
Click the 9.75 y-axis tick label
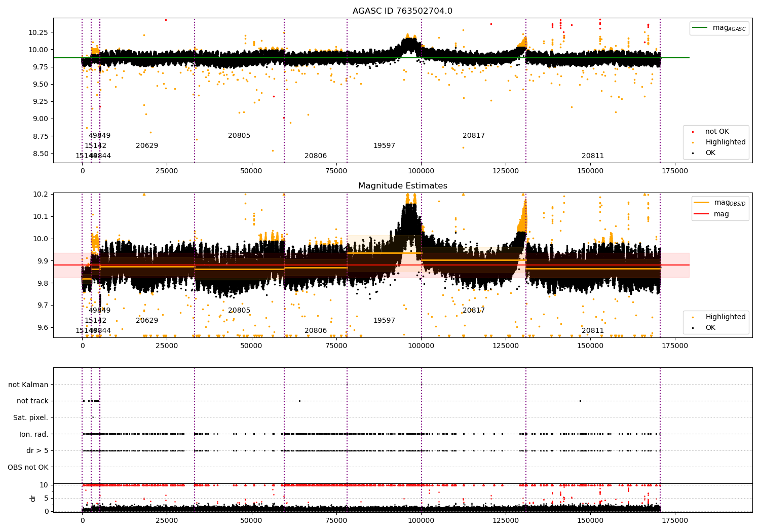click(41, 67)
